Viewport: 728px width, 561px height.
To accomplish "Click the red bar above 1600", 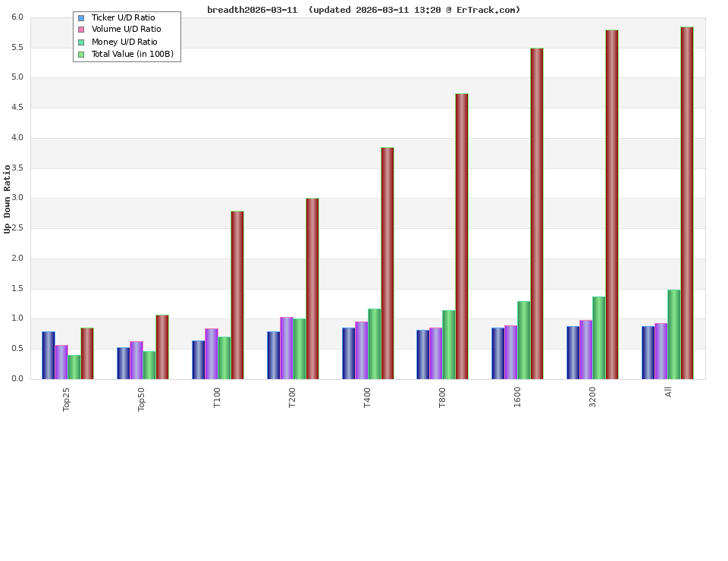I will [537, 212].
